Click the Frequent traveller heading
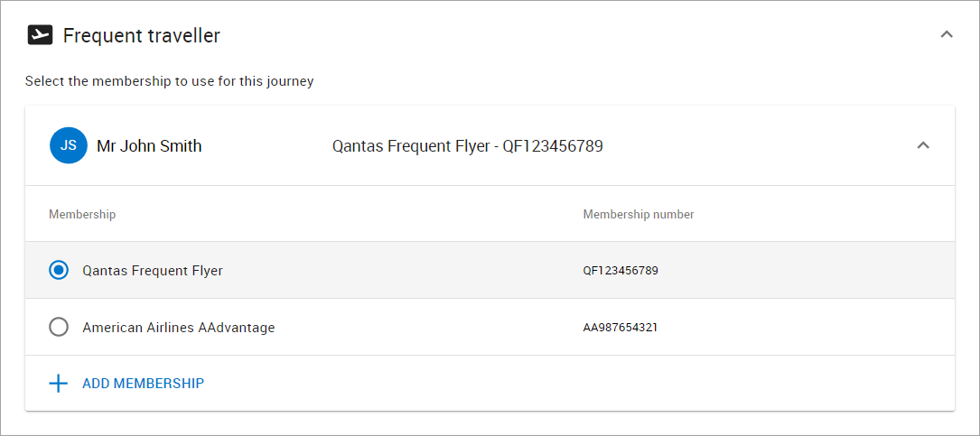Screen dimensions: 980x436 click(x=142, y=35)
